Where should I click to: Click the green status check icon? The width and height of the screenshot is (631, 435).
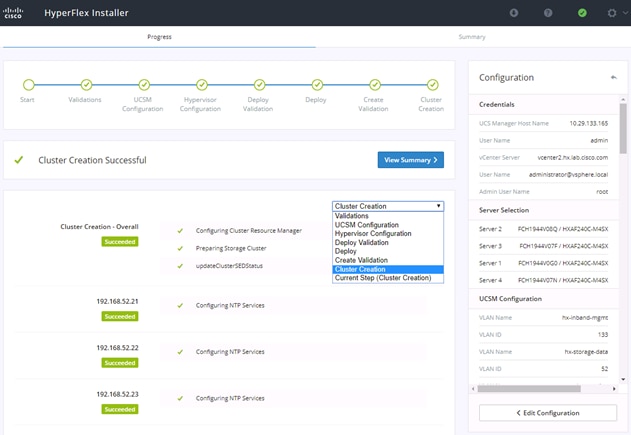coord(582,13)
